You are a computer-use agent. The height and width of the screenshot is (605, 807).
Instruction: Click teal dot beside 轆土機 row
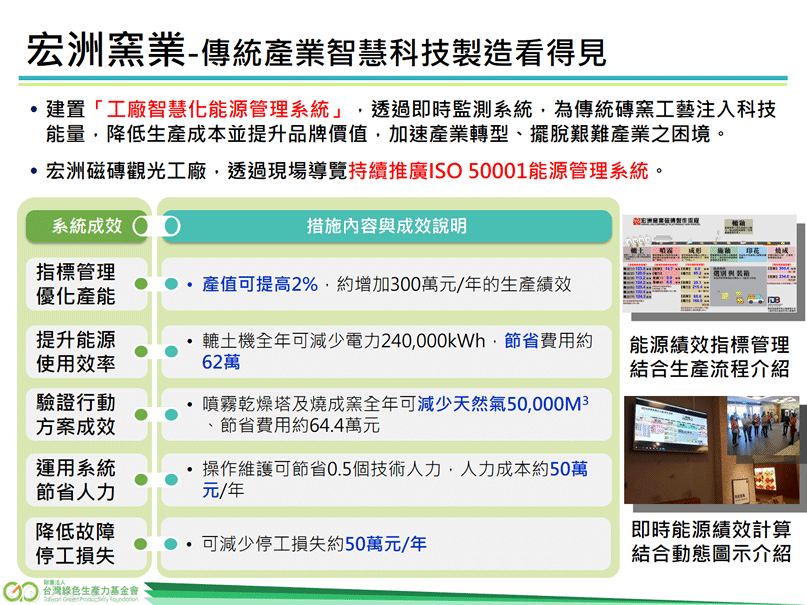click(171, 351)
